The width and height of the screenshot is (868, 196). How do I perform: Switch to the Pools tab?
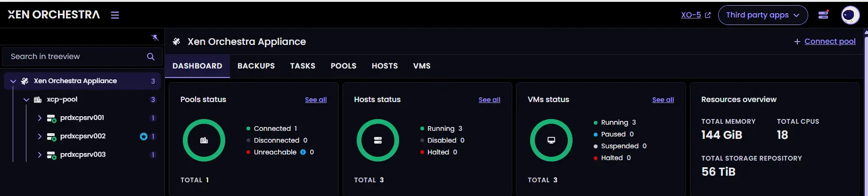(x=344, y=66)
